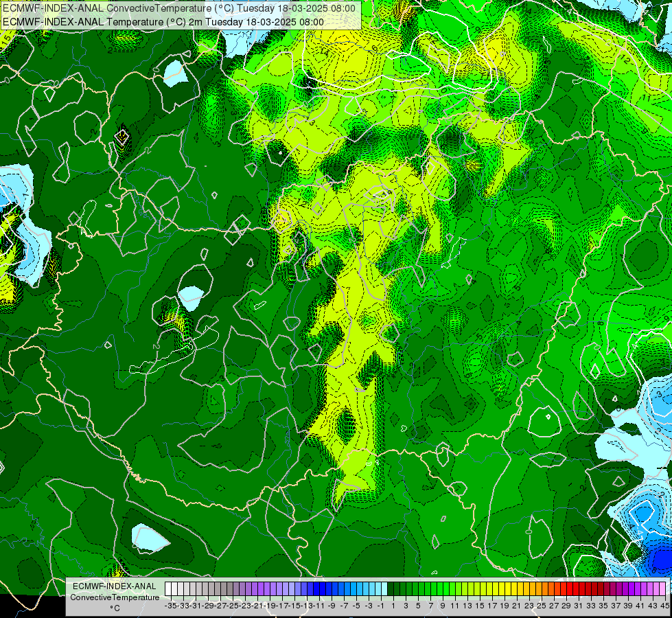Select the dark green swatch above legend value 1
This screenshot has width=672, height=618.
tap(391, 589)
